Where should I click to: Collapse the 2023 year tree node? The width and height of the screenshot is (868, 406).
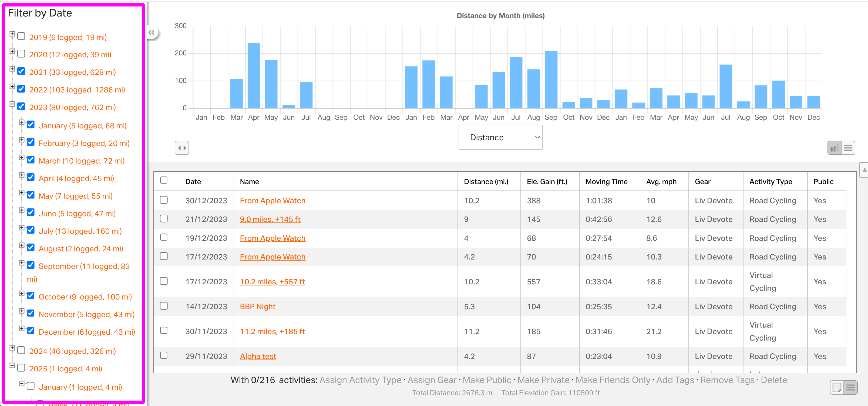(12, 104)
